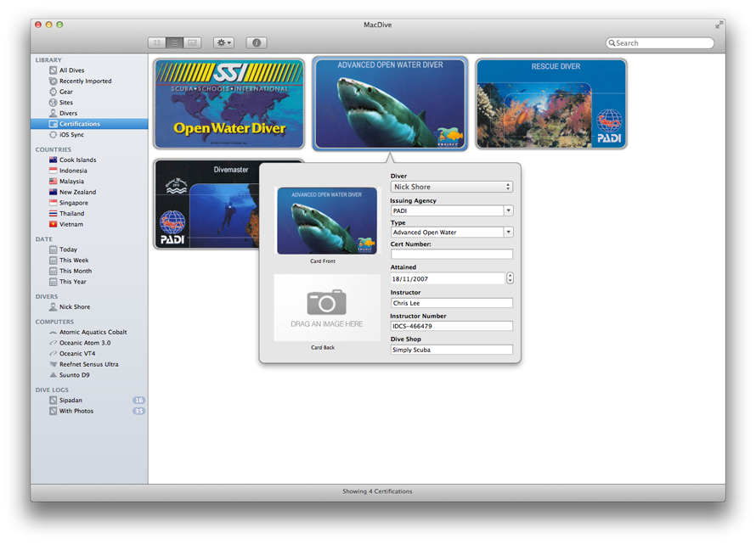
Task: Expand the Issuing Agency dropdown arrow
Action: pos(508,210)
